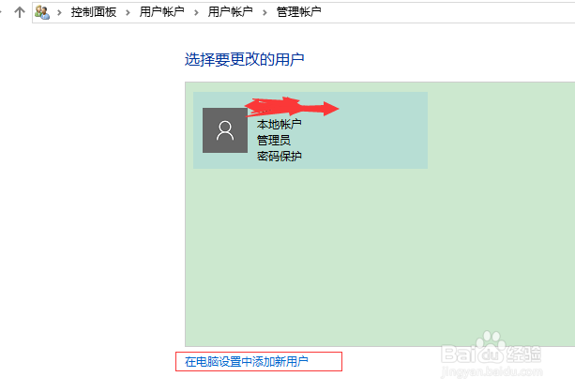Open the 控制面板 breadcrumb
575x392 pixels.
coord(94,12)
